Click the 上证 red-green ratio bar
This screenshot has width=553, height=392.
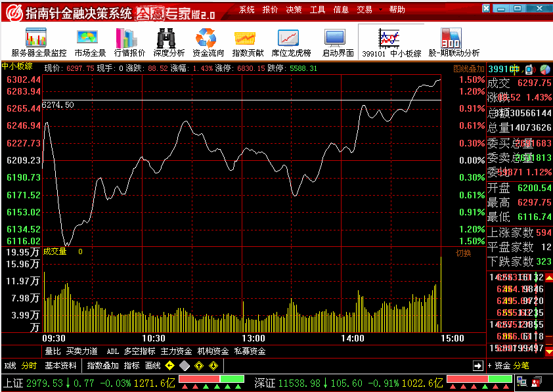pos(211,380)
